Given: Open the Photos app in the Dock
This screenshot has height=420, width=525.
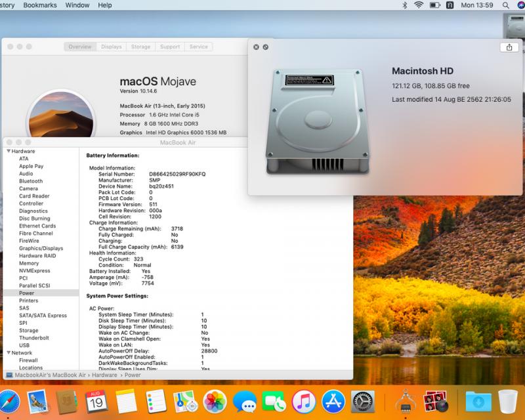Looking at the screenshot, I should coord(215,401).
